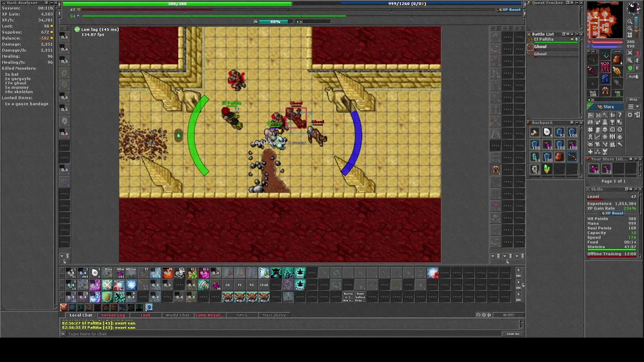Toggle the PvP mode button
The width and height of the screenshot is (644, 362).
[633, 77]
